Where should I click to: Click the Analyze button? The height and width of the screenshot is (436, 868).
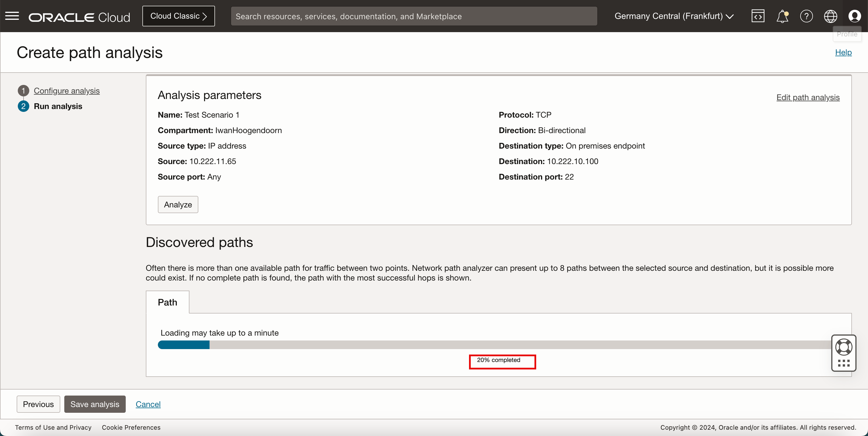(x=178, y=204)
